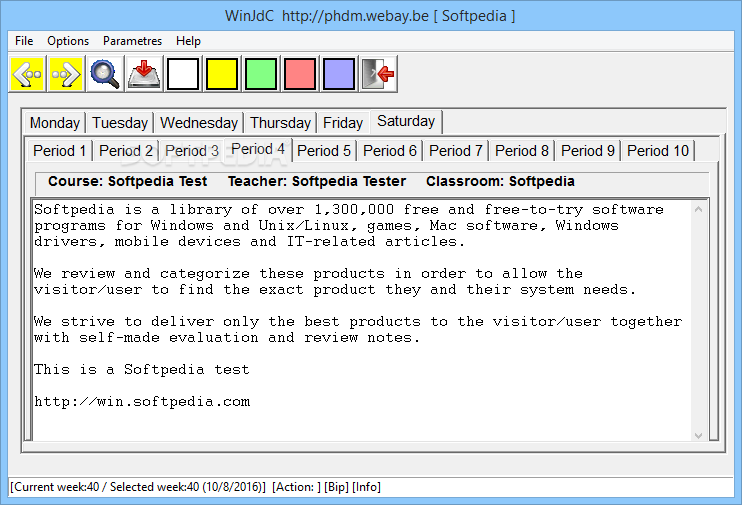This screenshot has width=742, height=505.
Task: Switch to the Tuesday tab
Action: point(120,123)
